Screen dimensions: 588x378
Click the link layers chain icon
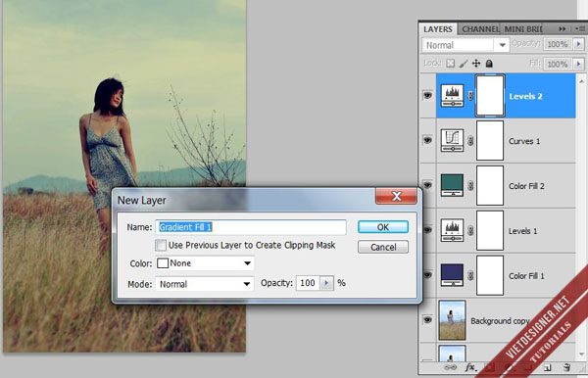(x=450, y=367)
